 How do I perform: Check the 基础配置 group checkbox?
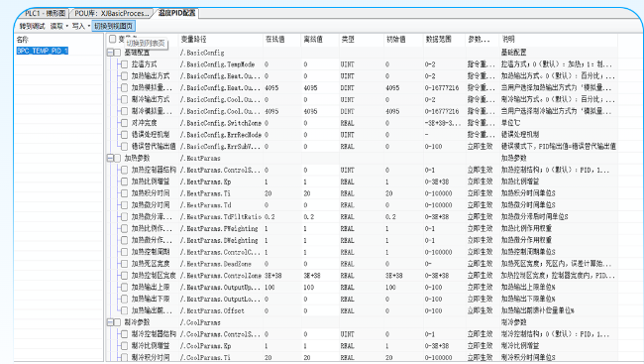click(118, 53)
